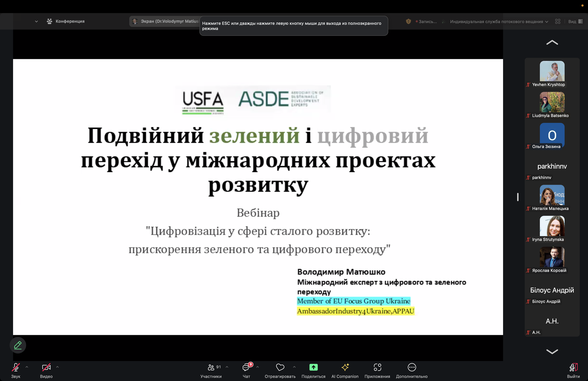This screenshot has height=381, width=588.
Task: Unmute the microphone Sound button
Action: point(16,367)
